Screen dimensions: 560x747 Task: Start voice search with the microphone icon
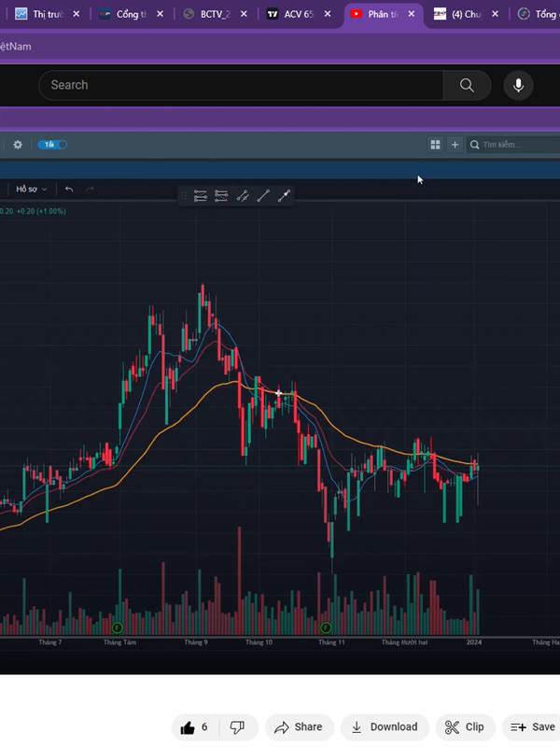click(x=518, y=86)
